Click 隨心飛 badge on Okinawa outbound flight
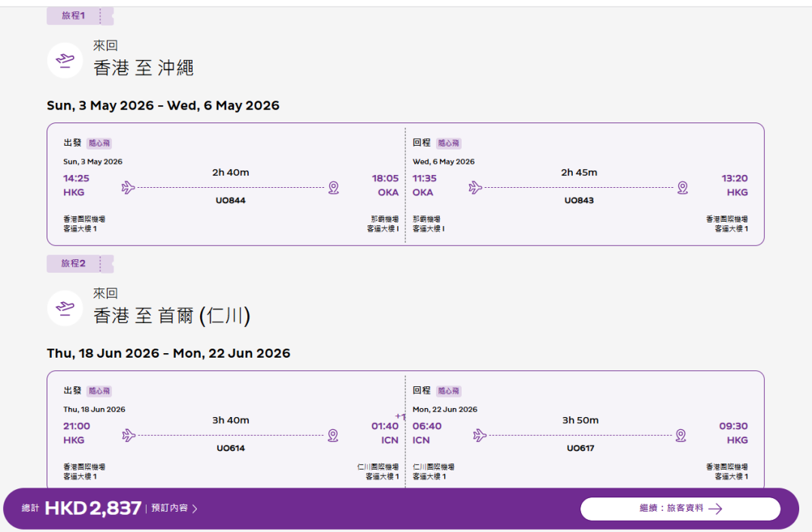The height and width of the screenshot is (532, 812). click(x=99, y=144)
